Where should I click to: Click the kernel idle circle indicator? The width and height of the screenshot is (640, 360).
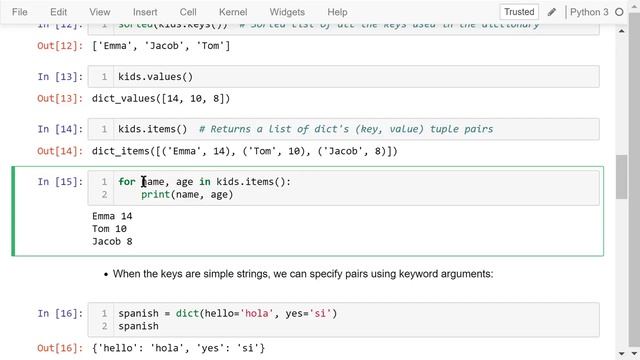pyautogui.click(x=619, y=12)
